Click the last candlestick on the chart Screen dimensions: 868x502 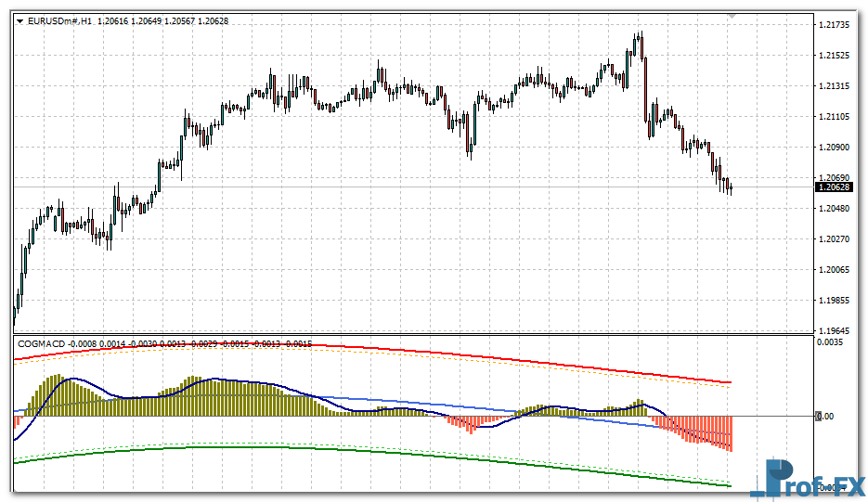732,188
